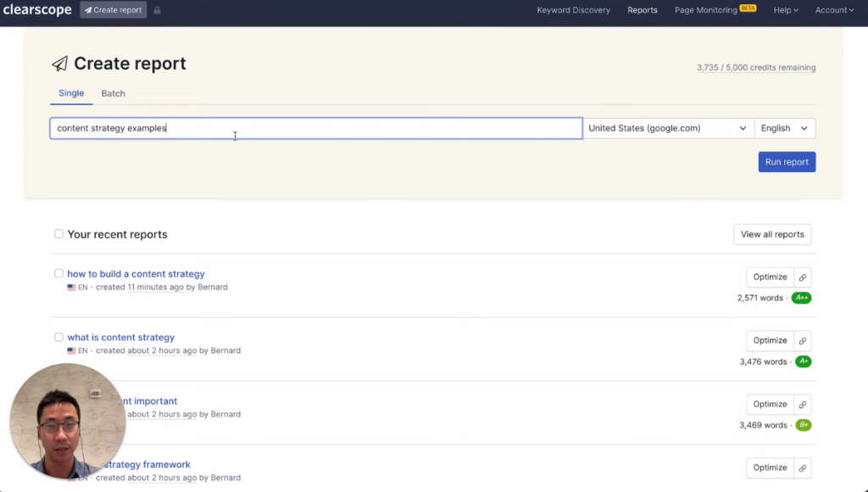Viewport: 868px width, 492px height.
Task: Open the United States (google.com) country dropdown
Action: [668, 128]
